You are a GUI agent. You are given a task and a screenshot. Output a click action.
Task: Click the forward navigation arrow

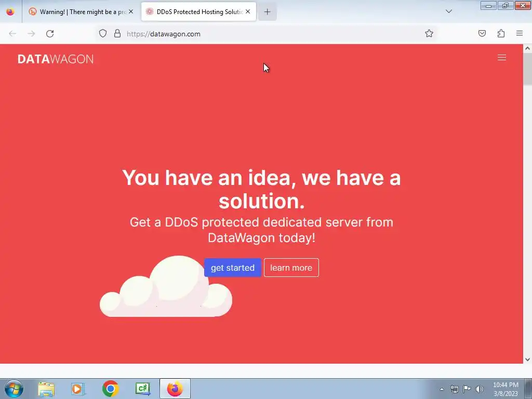coord(31,34)
